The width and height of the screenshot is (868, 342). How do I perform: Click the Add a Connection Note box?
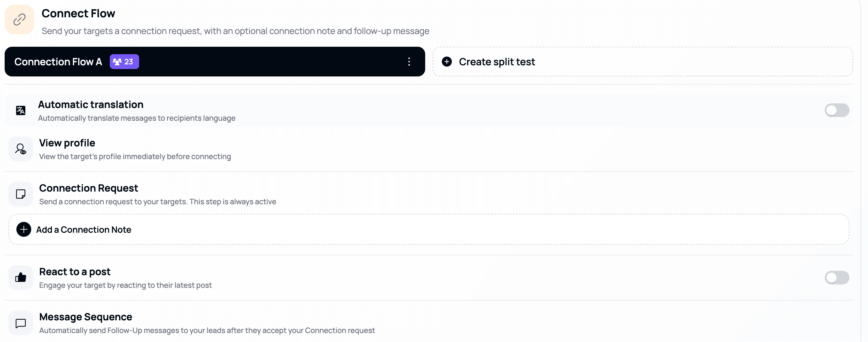coord(429,229)
